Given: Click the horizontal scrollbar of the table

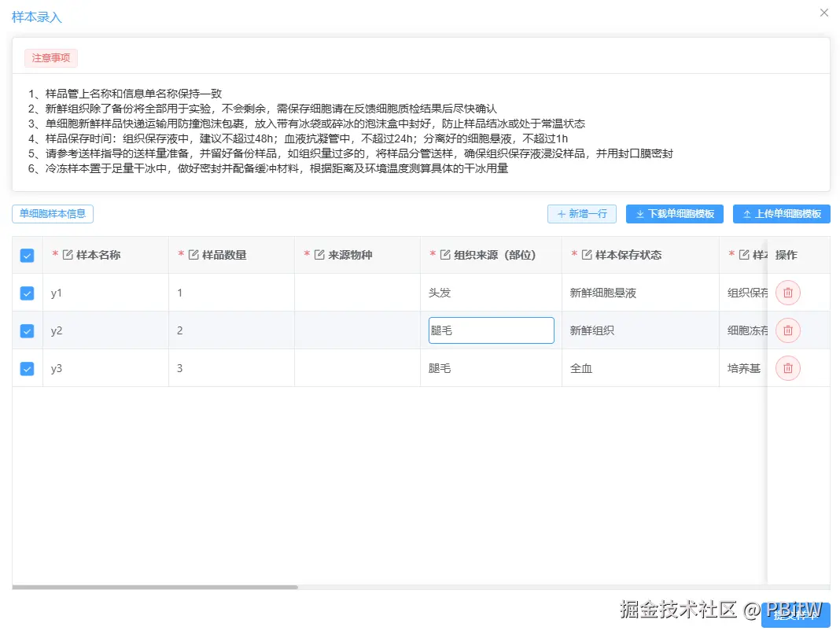Looking at the screenshot, I should coord(155,587).
